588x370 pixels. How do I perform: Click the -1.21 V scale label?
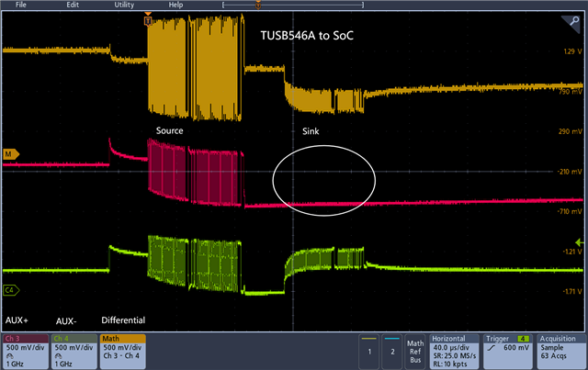click(x=572, y=252)
